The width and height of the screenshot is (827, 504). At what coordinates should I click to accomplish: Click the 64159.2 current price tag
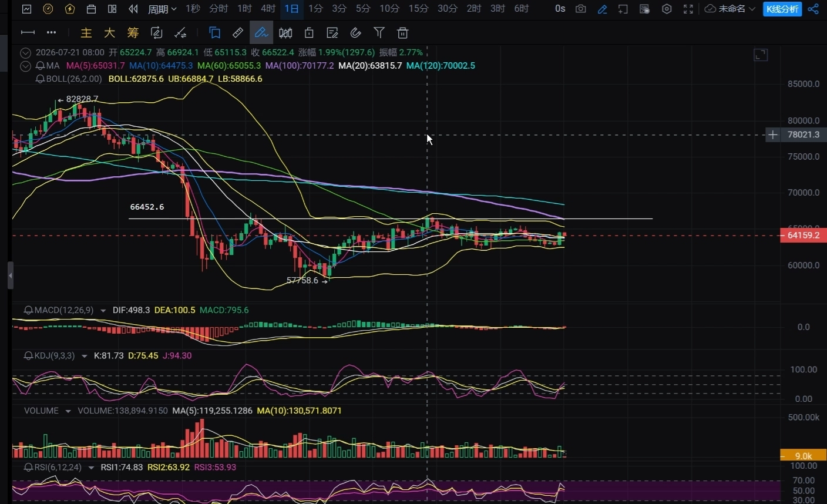[x=803, y=235]
